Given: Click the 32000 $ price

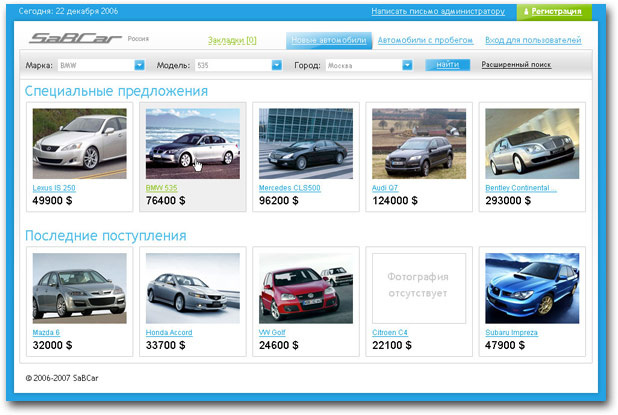Looking at the screenshot, I should 52,345.
